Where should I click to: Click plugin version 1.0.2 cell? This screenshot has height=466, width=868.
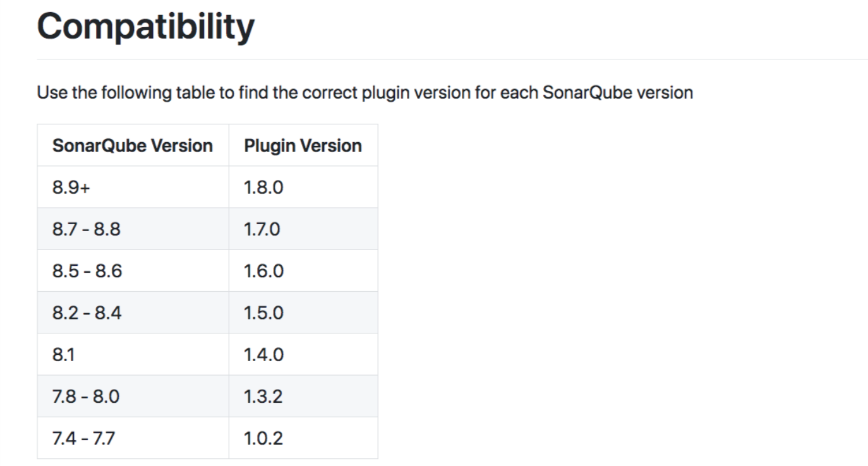click(x=303, y=438)
